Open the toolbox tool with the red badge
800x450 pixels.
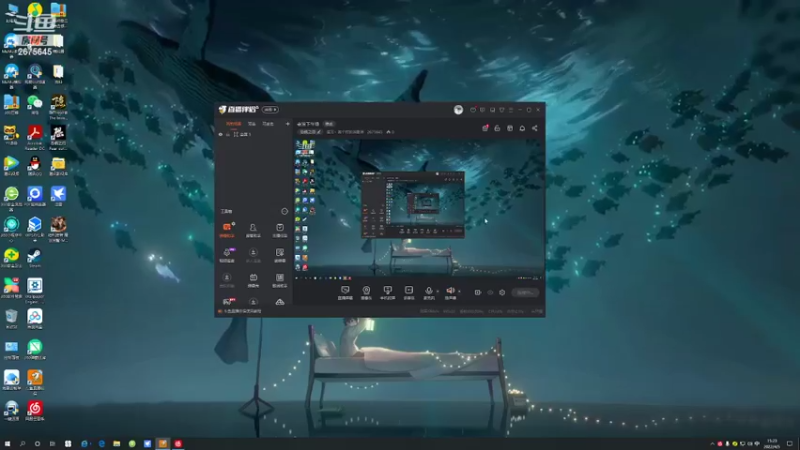(228, 302)
